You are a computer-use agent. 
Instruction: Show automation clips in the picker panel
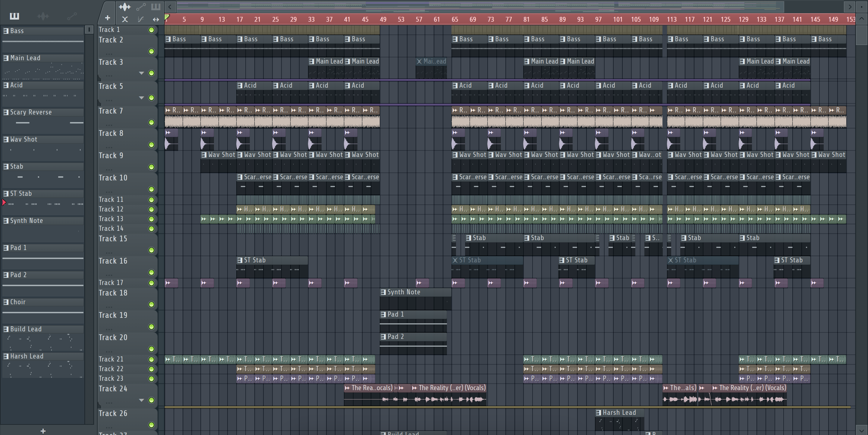[x=72, y=16]
